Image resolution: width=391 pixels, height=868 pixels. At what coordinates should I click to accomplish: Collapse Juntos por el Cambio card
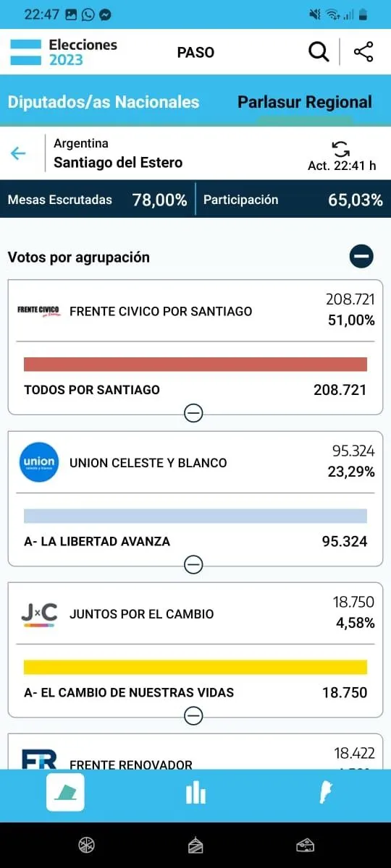193,715
